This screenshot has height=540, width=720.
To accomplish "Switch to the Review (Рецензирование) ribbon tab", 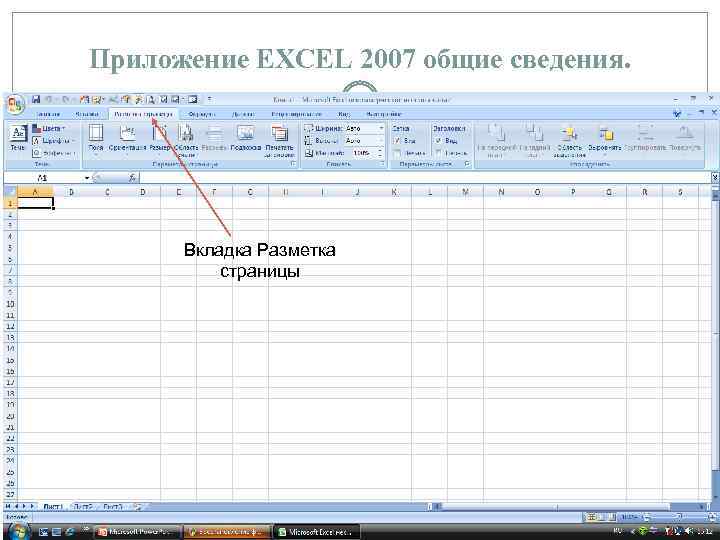I will [296, 114].
